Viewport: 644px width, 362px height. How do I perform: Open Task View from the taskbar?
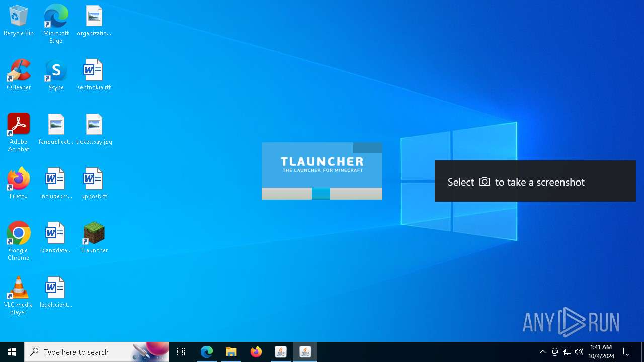click(x=181, y=352)
